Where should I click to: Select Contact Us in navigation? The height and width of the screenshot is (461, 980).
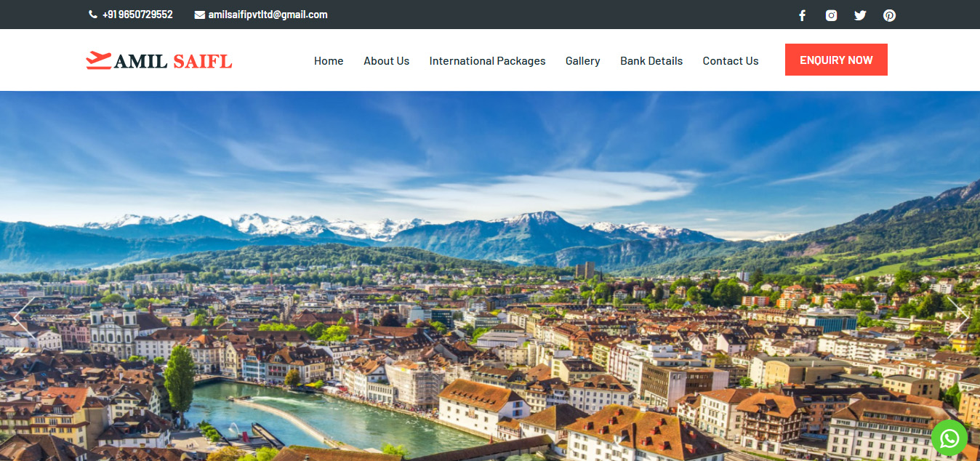[x=730, y=61]
